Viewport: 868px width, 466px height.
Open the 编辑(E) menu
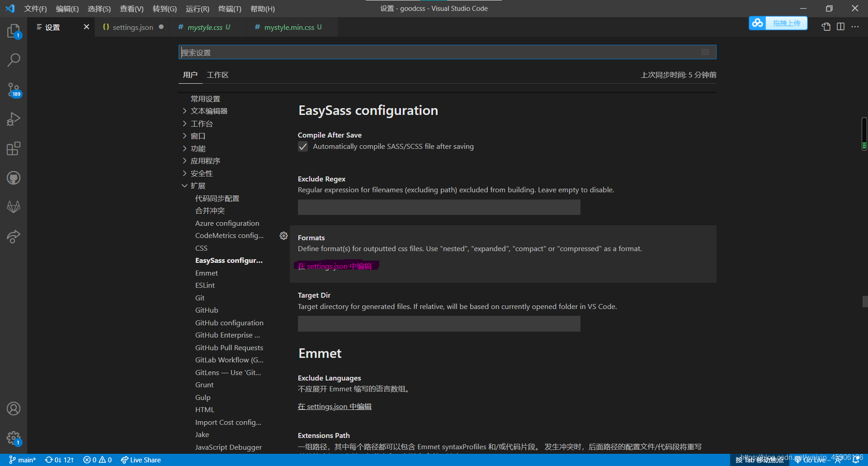click(x=67, y=9)
